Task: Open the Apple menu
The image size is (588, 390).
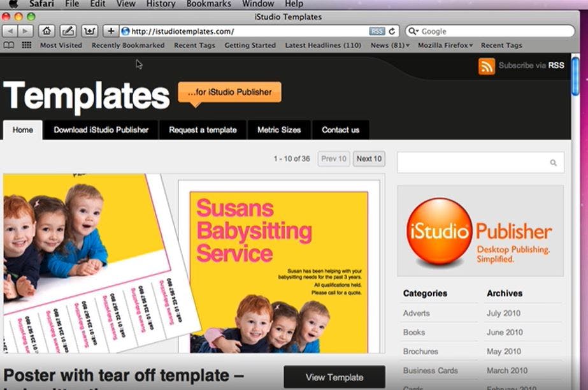Action: 13,4
